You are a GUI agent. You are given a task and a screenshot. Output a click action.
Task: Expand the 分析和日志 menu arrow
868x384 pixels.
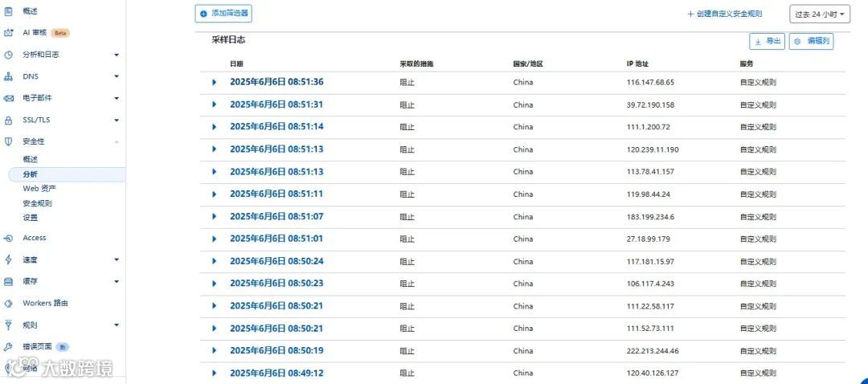tap(117, 55)
